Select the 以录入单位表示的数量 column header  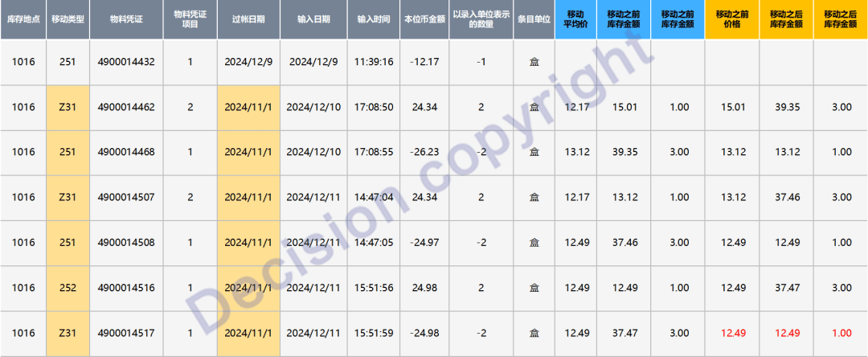click(480, 18)
